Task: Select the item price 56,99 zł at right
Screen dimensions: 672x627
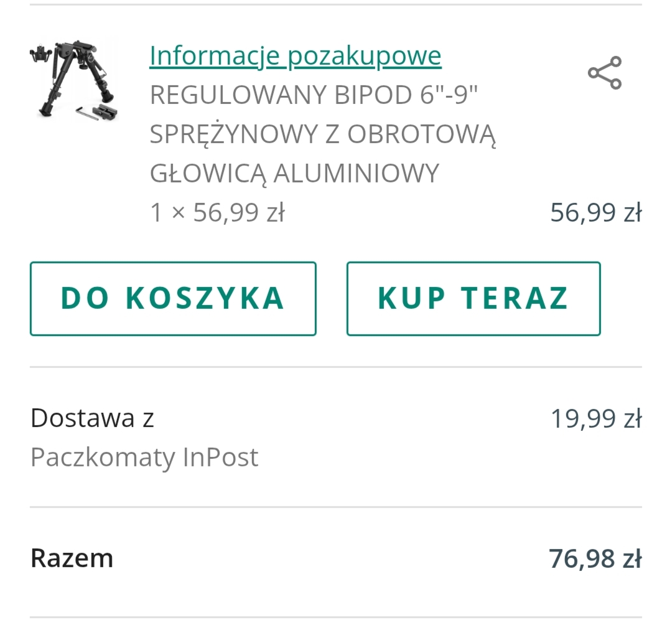Action: point(595,213)
